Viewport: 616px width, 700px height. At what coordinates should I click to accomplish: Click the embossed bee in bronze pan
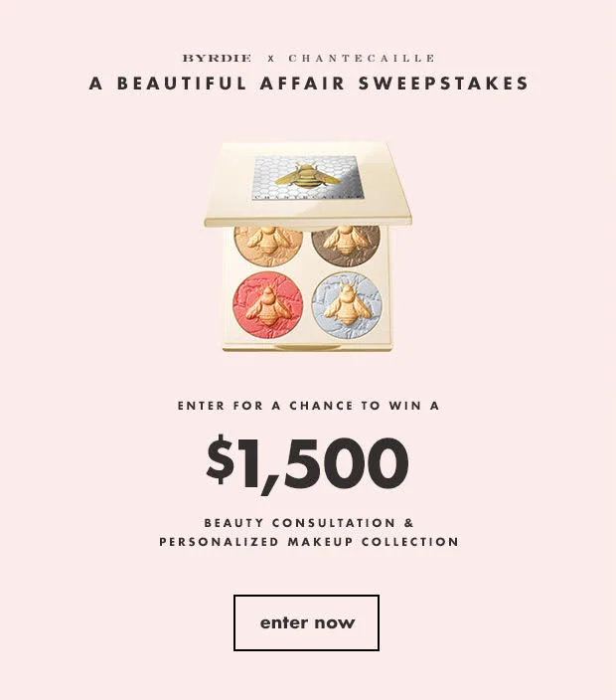tap(346, 242)
